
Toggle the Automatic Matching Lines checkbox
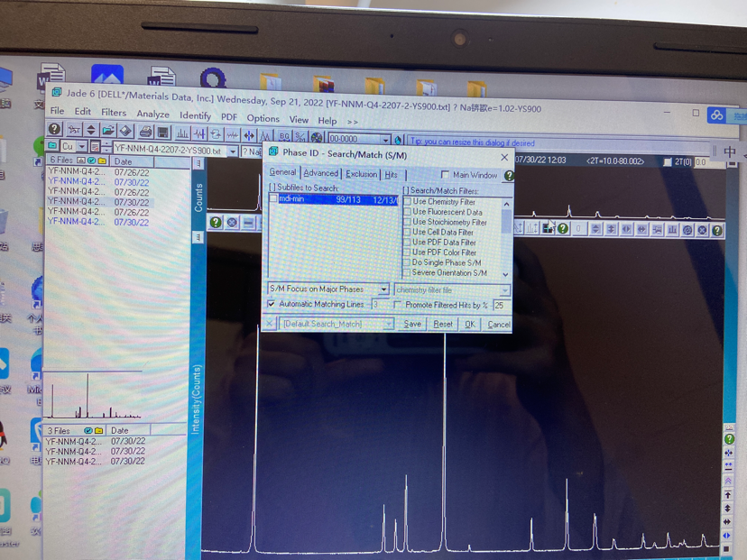tap(271, 304)
